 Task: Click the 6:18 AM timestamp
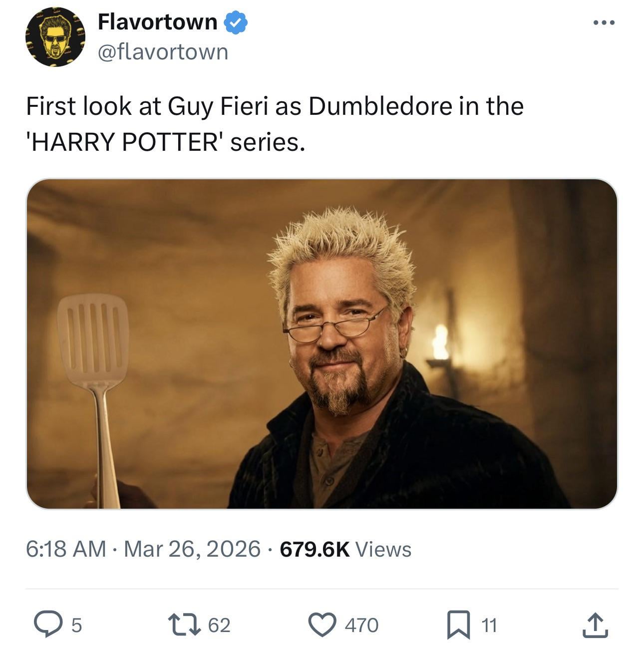(x=66, y=549)
